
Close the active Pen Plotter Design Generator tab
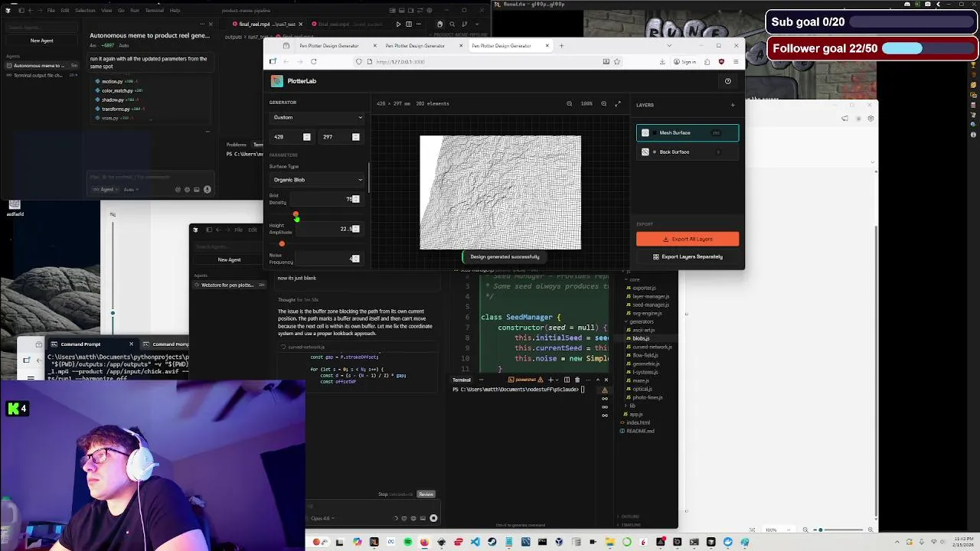[547, 46]
